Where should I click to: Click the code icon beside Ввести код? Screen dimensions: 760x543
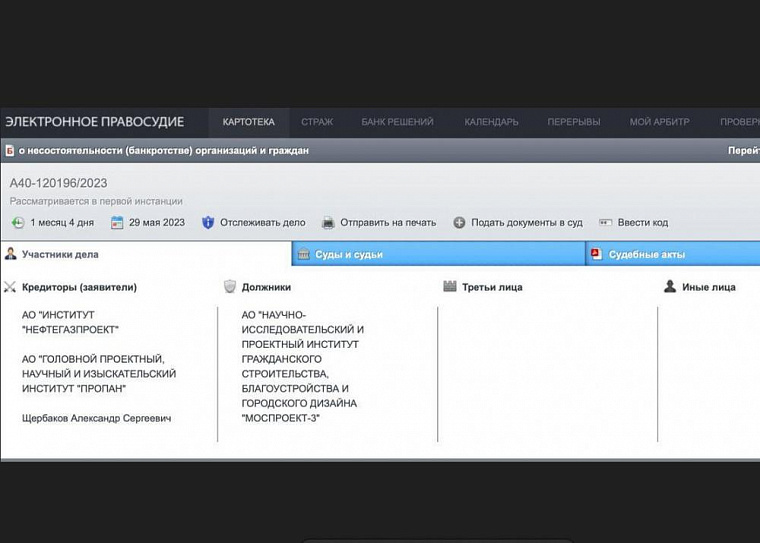tap(605, 223)
